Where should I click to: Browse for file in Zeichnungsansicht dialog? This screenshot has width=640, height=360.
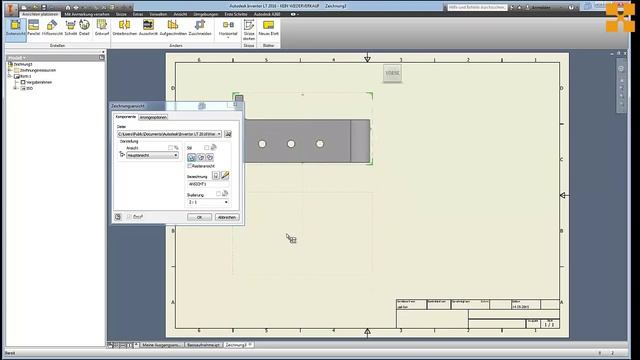228,134
